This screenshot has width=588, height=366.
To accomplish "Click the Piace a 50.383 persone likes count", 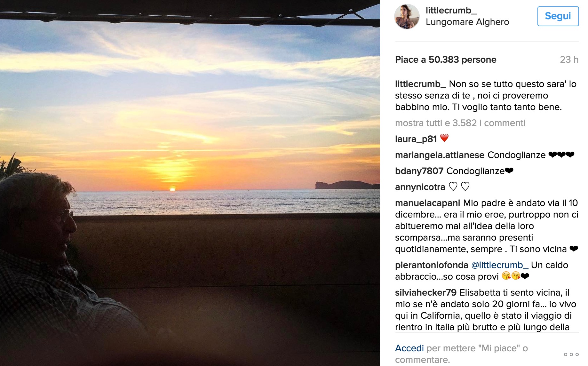I will [445, 60].
